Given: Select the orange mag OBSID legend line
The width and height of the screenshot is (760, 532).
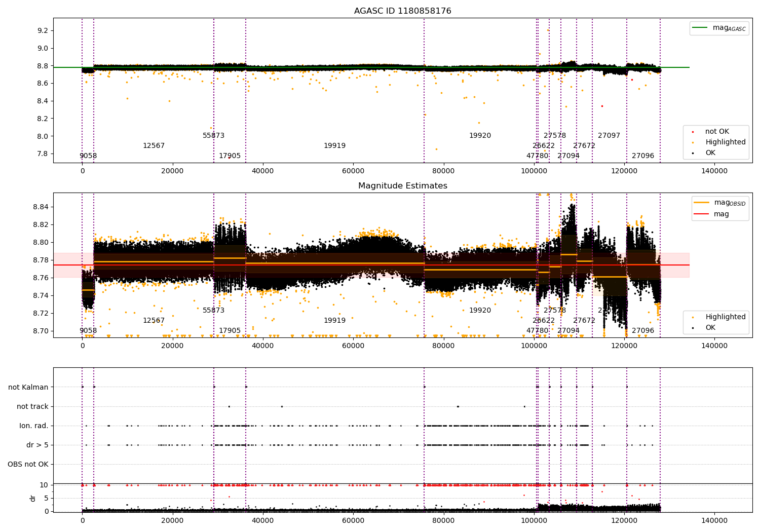Looking at the screenshot, I should [702, 203].
